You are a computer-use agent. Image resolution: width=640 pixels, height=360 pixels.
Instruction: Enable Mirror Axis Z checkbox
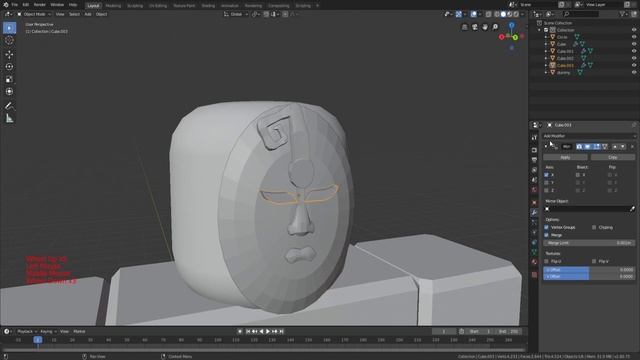coord(547,190)
